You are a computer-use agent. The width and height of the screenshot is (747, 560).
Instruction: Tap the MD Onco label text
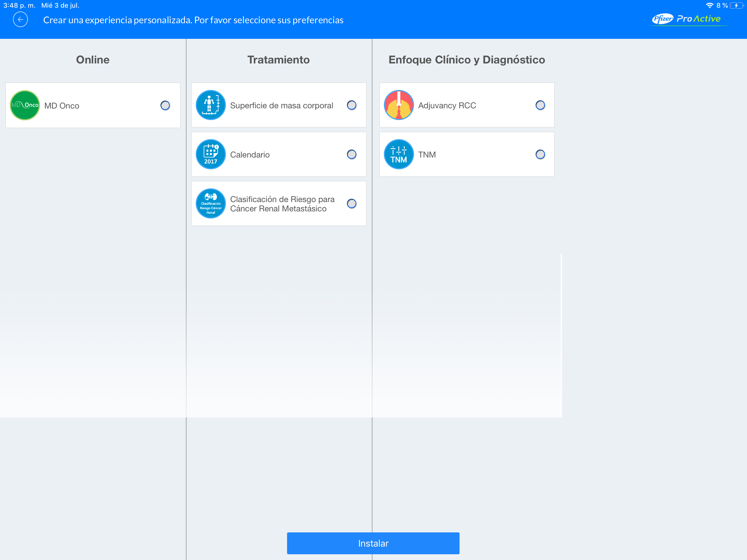(62, 106)
